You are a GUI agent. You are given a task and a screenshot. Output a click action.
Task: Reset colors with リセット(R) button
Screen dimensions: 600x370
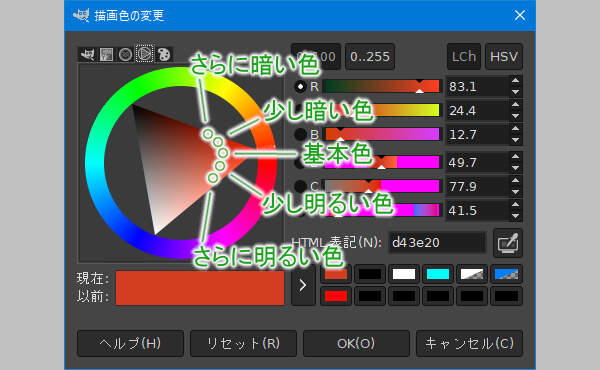click(243, 344)
